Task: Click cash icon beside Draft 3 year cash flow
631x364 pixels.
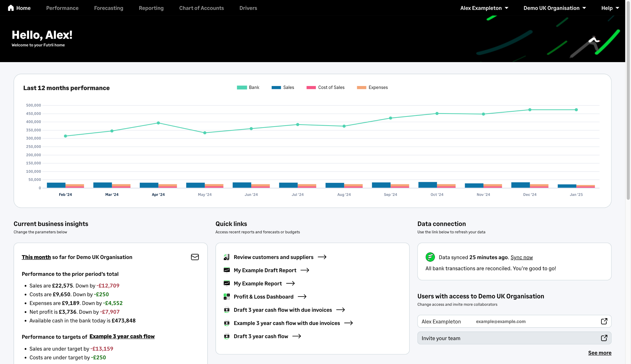Action: click(x=227, y=336)
